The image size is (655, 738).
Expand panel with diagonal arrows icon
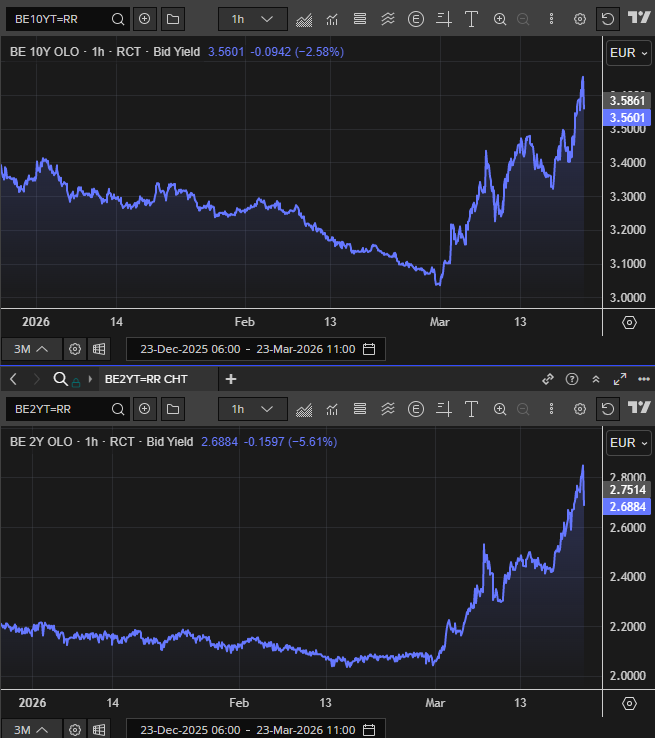point(620,379)
